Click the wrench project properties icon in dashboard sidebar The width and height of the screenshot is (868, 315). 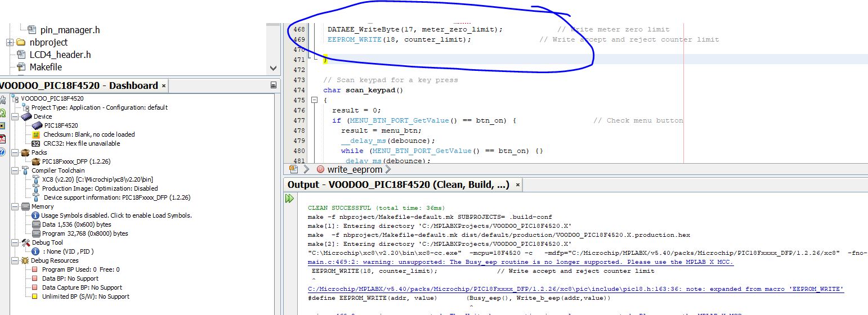3,100
